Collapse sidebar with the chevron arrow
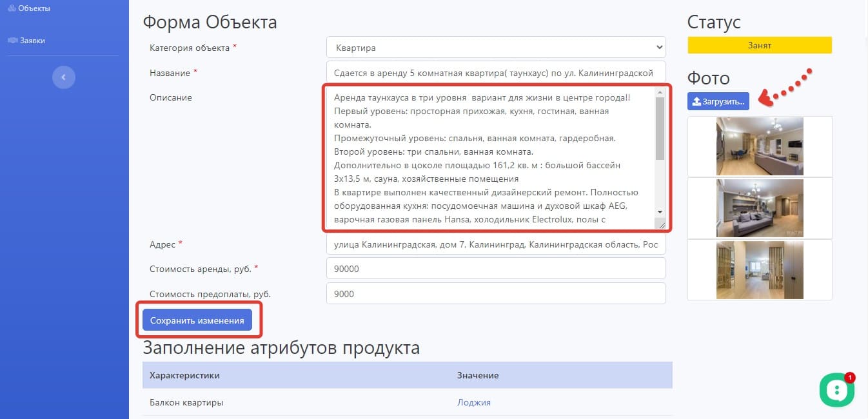The image size is (868, 419). click(63, 77)
